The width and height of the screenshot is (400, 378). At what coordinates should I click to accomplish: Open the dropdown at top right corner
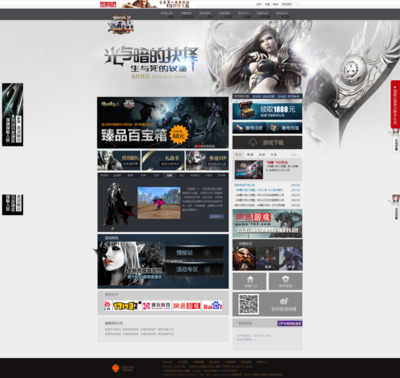pyautogui.click(x=290, y=4)
